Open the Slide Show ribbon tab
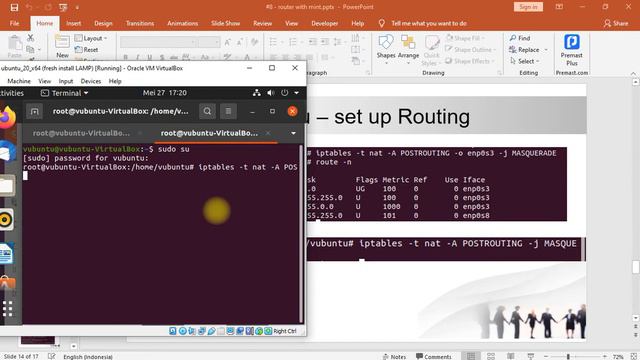640x360 pixels. point(225,23)
